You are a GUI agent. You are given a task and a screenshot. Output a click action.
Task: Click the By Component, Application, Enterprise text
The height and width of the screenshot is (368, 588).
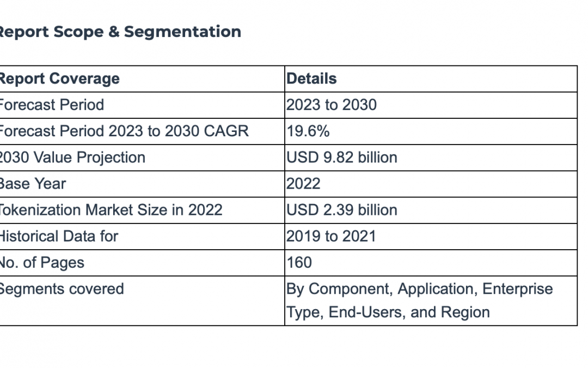(x=420, y=289)
